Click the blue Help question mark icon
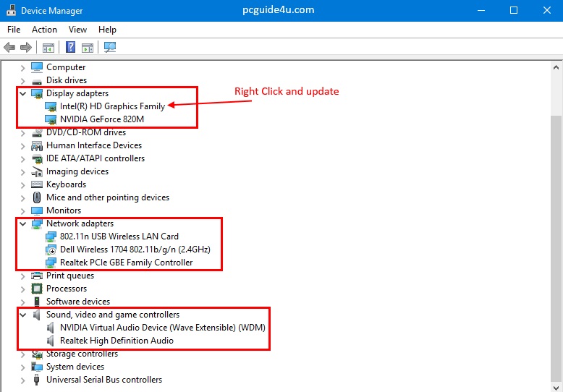 (71, 48)
